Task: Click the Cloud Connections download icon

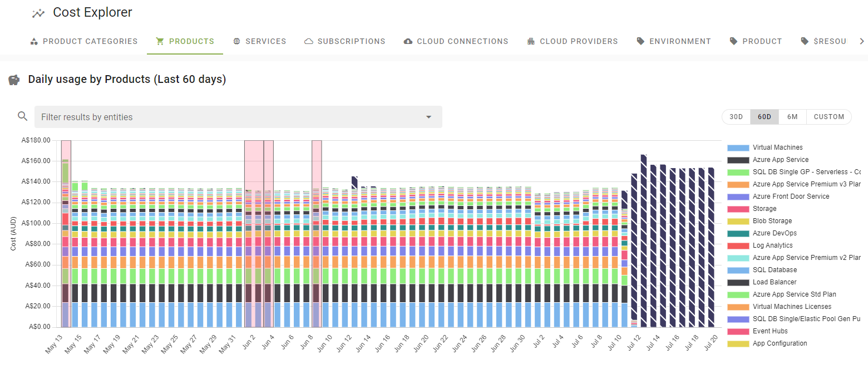Action: [x=408, y=41]
